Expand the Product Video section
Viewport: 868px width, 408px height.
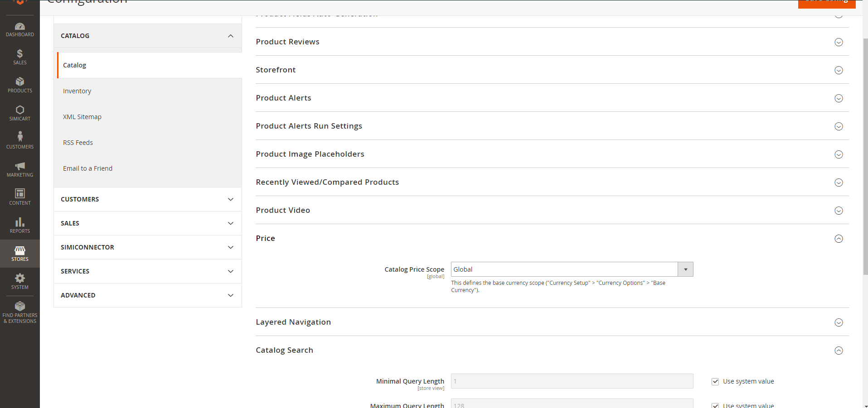(552, 210)
